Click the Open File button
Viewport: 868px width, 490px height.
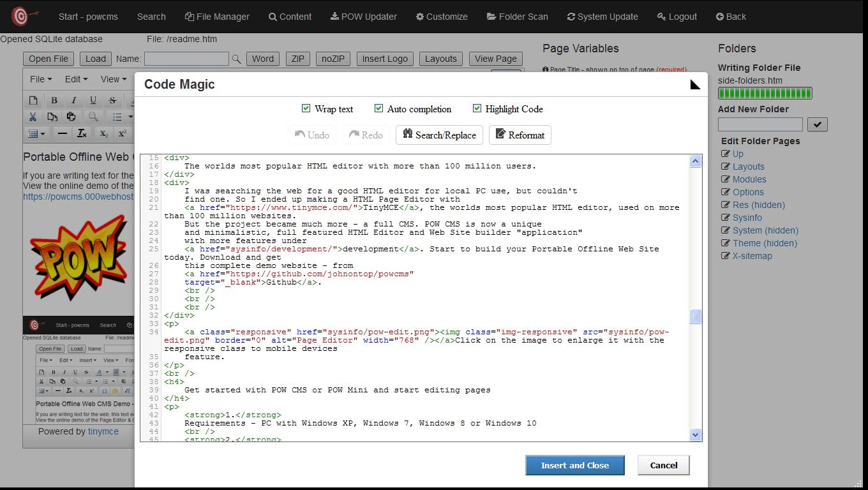click(x=49, y=59)
